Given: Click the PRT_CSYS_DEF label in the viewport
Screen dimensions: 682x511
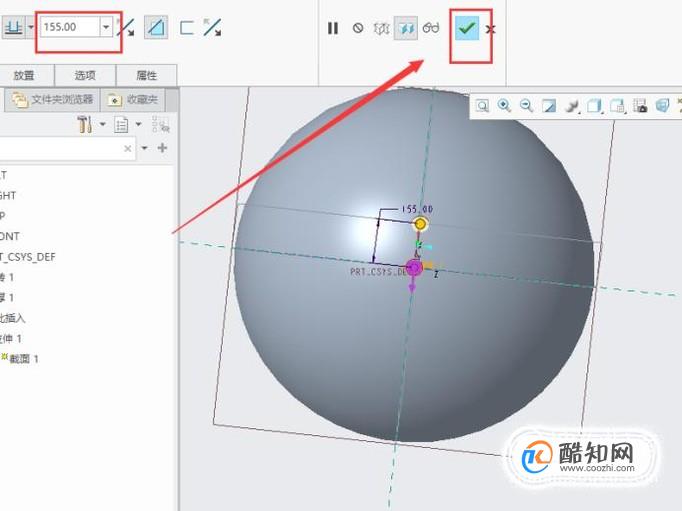Looking at the screenshot, I should [x=378, y=271].
